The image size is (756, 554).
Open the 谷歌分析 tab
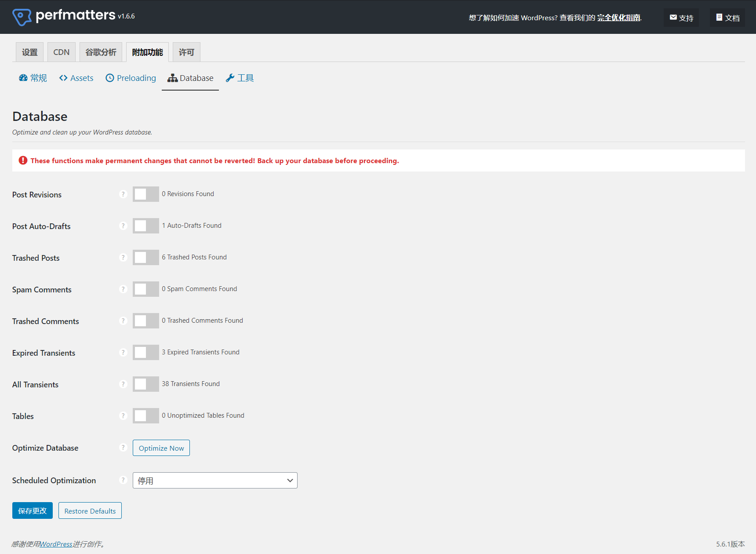[101, 52]
